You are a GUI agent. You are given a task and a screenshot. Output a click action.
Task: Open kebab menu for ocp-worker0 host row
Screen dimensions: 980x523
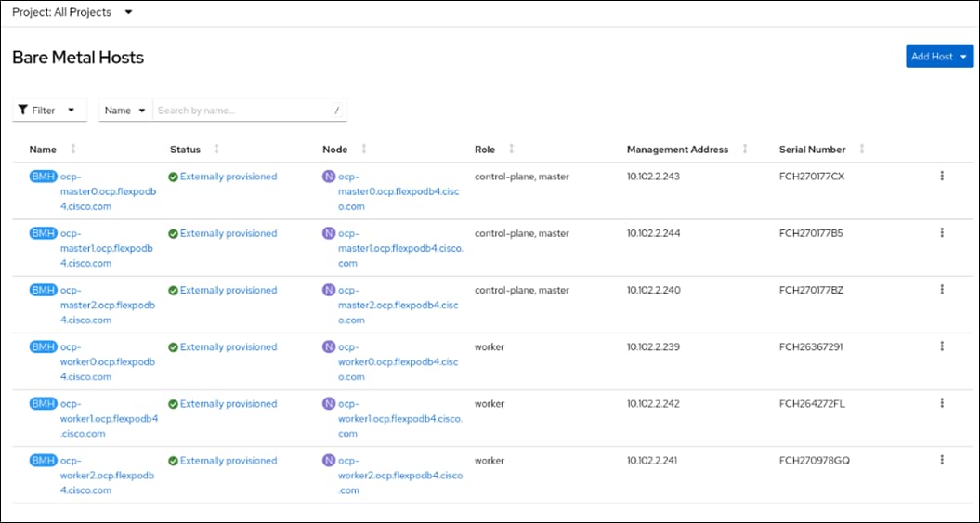942,346
